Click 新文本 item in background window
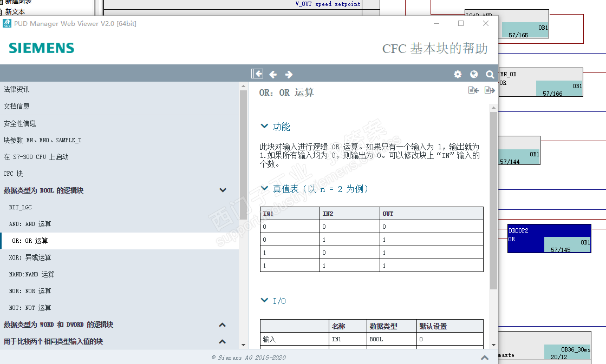This screenshot has height=364, width=606. click(15, 11)
